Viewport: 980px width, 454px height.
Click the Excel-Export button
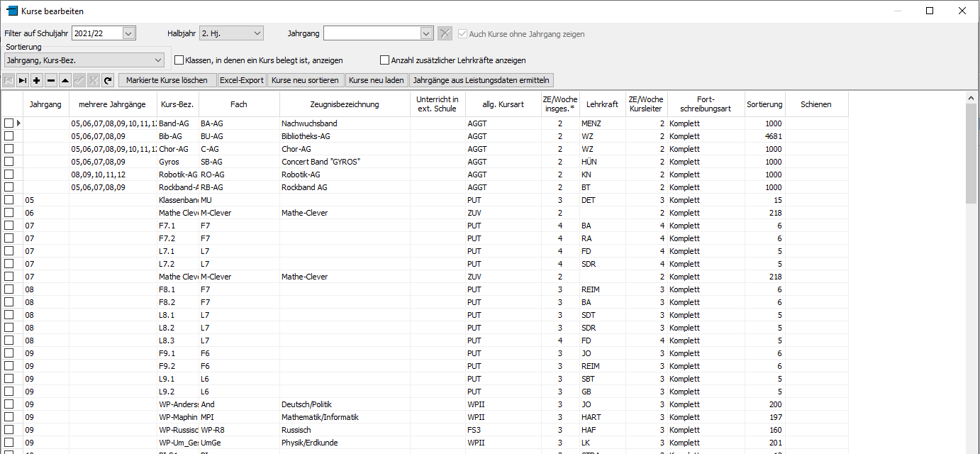tap(242, 80)
